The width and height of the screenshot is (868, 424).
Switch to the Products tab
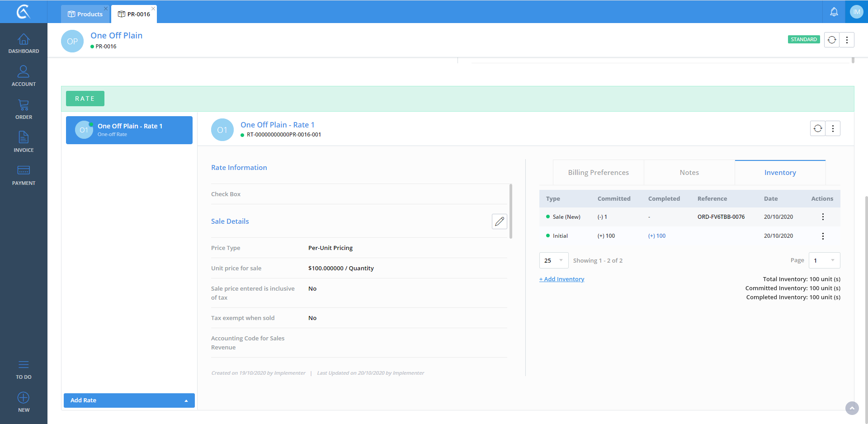85,14
